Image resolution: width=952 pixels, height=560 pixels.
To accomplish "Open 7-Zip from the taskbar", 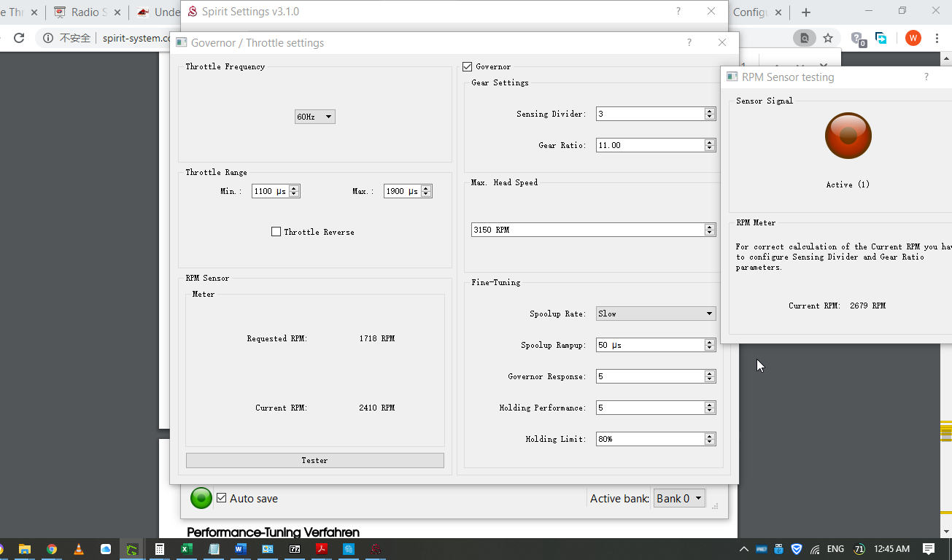I will (x=295, y=549).
